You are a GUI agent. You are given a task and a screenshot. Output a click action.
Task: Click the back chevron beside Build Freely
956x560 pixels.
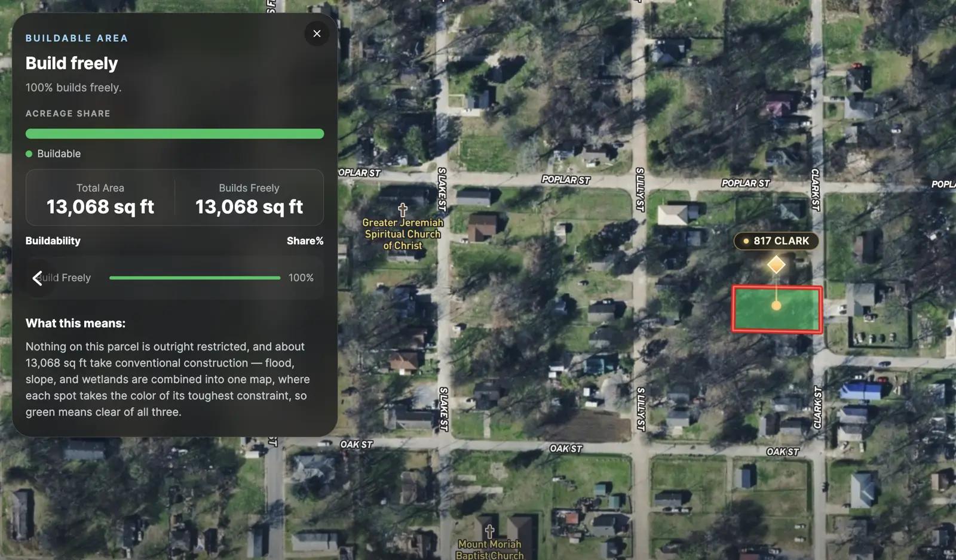(x=38, y=278)
